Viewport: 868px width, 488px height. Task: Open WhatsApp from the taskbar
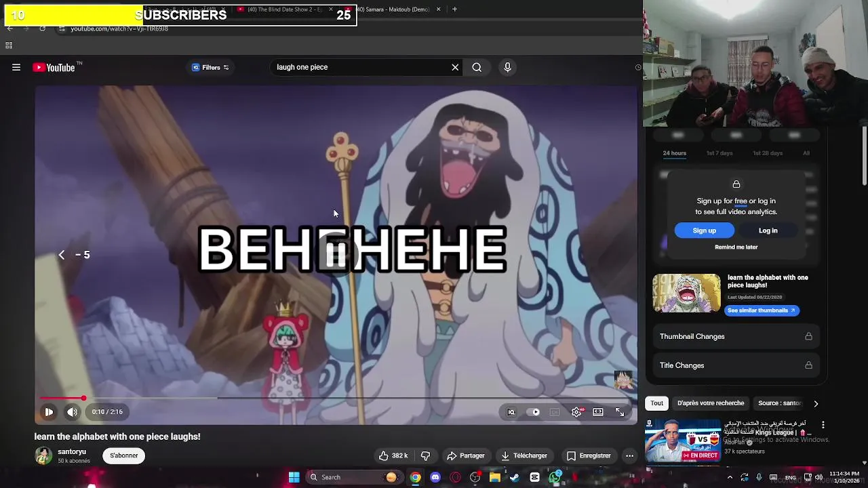coord(555,477)
